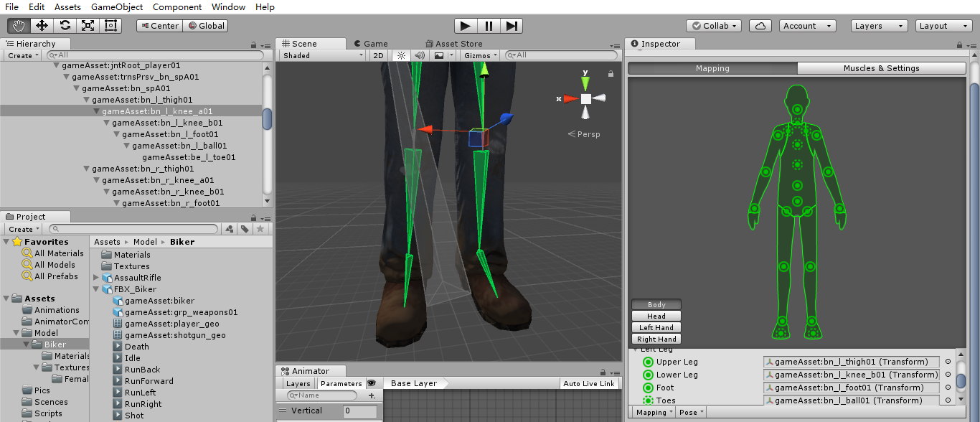
Task: Open the Account dropdown
Action: point(808,26)
